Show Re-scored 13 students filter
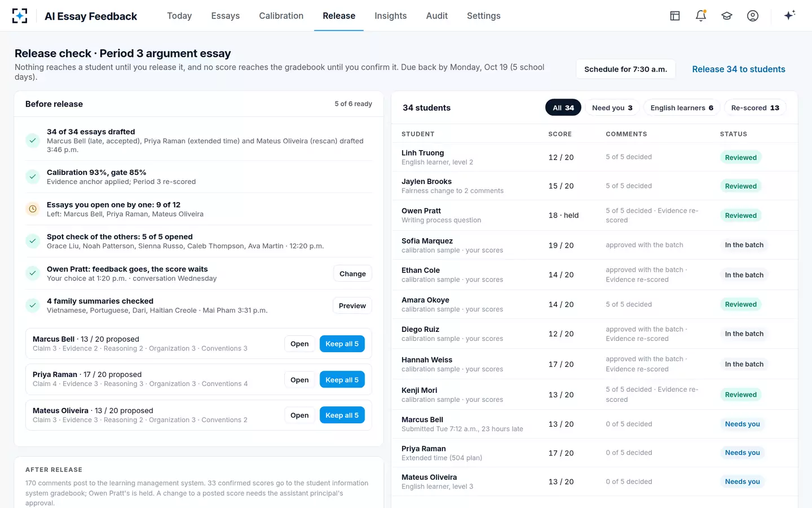This screenshot has height=508, width=812. point(755,108)
